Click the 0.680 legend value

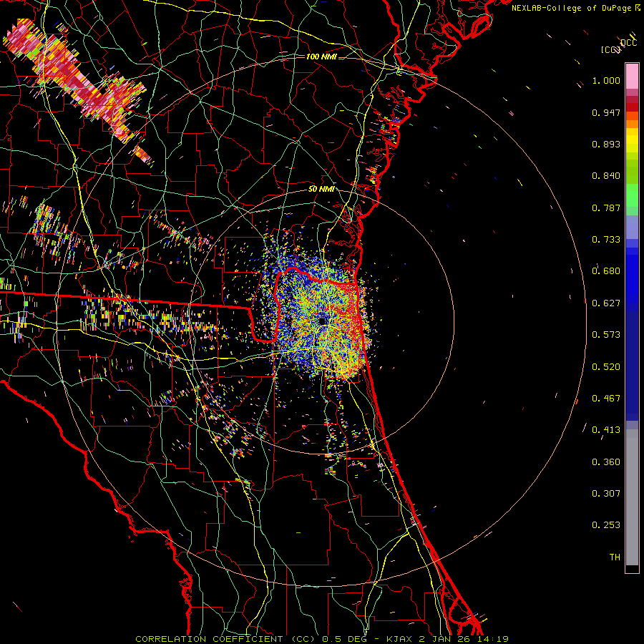(x=606, y=271)
